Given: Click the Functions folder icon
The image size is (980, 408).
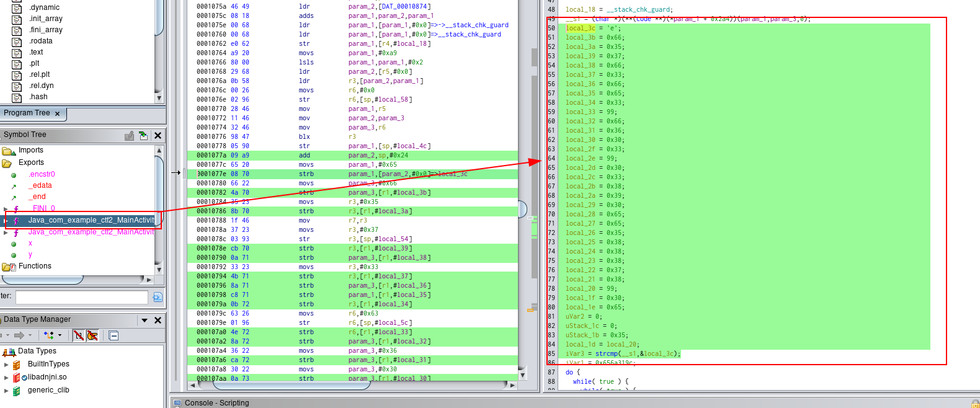Looking at the screenshot, I should tap(9, 267).
